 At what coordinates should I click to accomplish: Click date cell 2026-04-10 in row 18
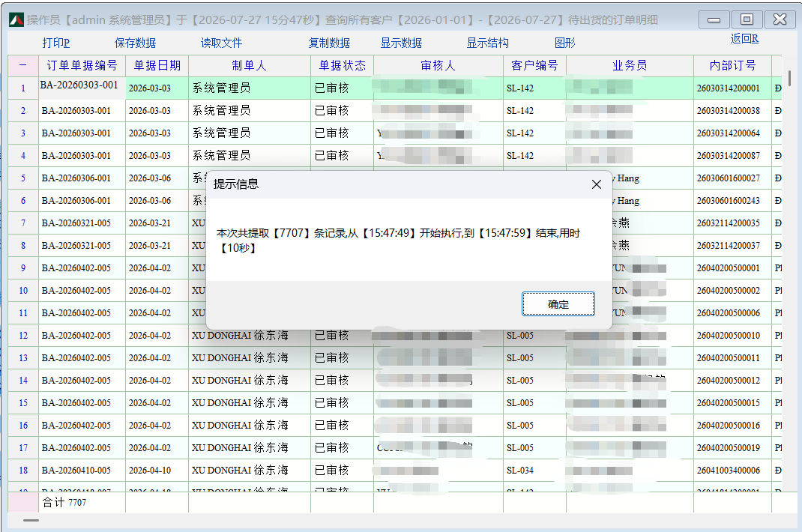[157, 470]
